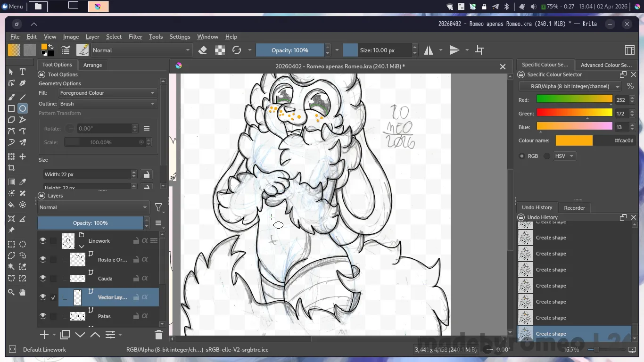This screenshot has width=644, height=362.
Task: Open the Menu button in system panel
Action: click(x=12, y=7)
